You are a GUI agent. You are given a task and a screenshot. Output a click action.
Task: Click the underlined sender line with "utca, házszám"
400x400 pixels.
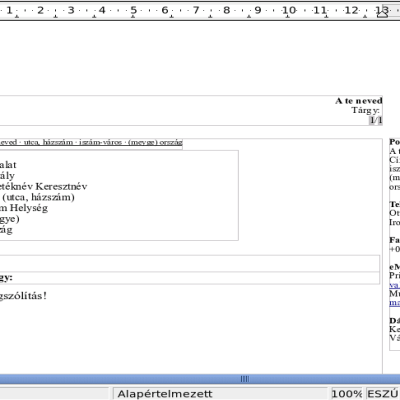click(91, 142)
